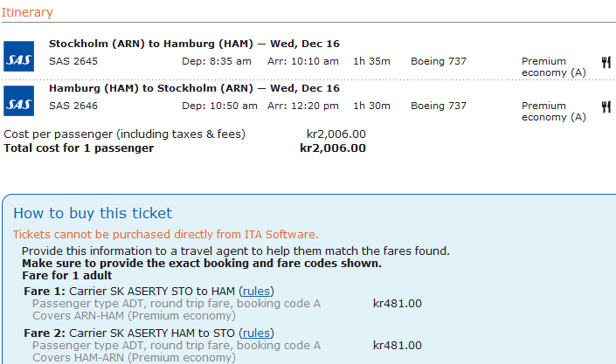
Task: Click meal icon on Hamburg to Stockholm flight
Action: click(606, 106)
